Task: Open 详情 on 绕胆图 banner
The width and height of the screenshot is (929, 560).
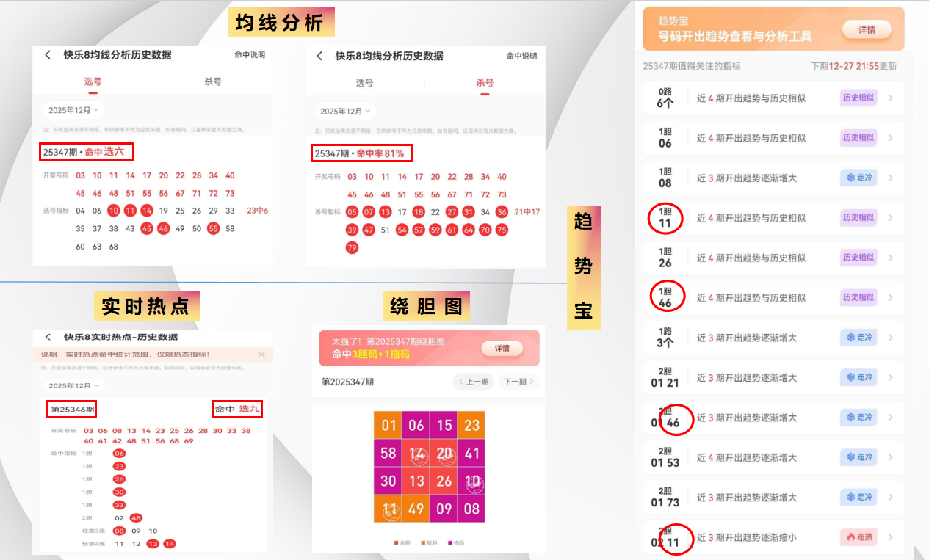Action: (502, 348)
